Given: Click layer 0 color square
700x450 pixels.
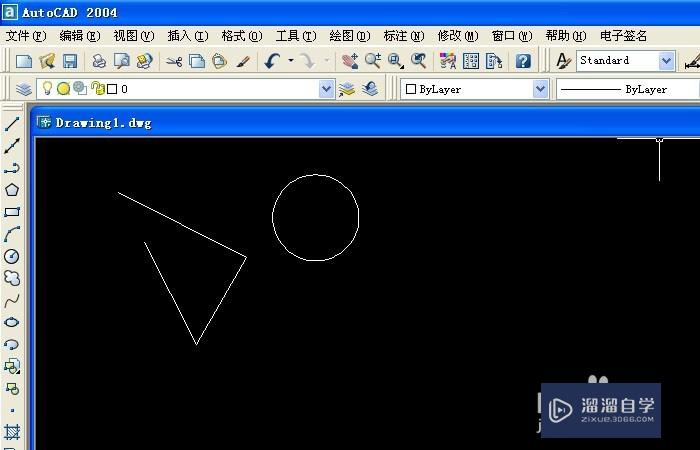Looking at the screenshot, I should [112, 89].
